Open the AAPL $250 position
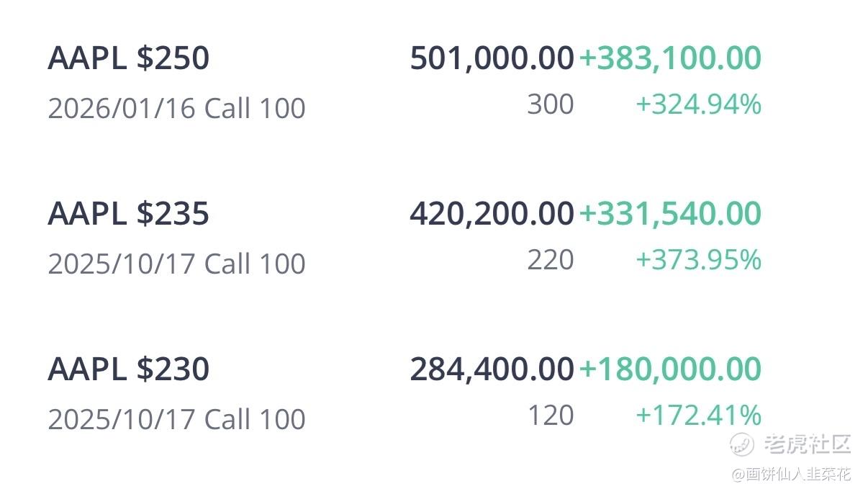Screen dimensions: 868x494 [129, 58]
